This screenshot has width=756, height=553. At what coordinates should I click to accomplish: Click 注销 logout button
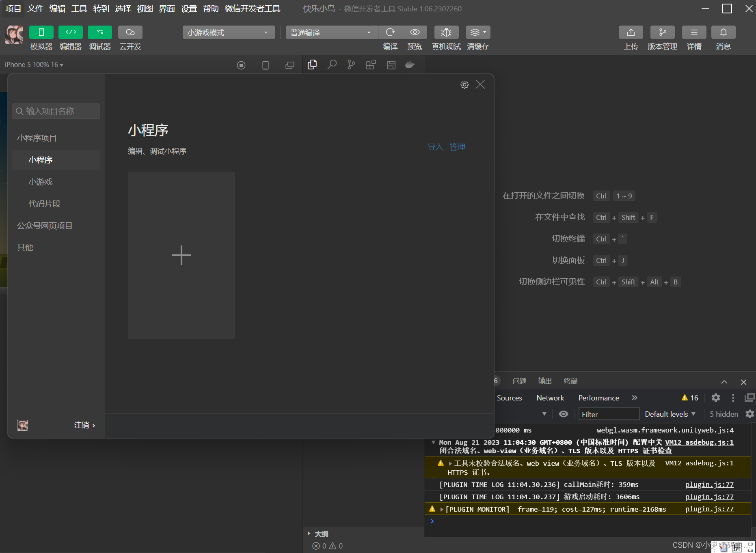84,425
